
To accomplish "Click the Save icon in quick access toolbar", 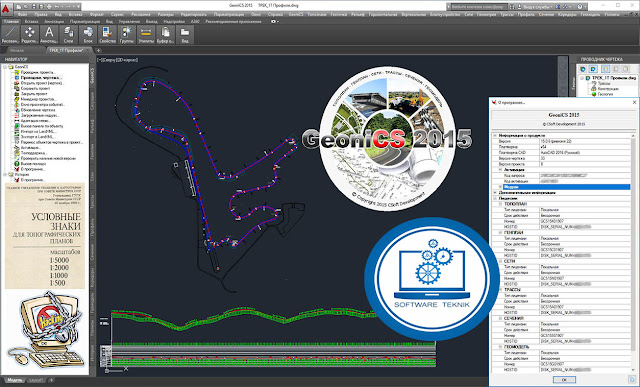I will (34, 7).
